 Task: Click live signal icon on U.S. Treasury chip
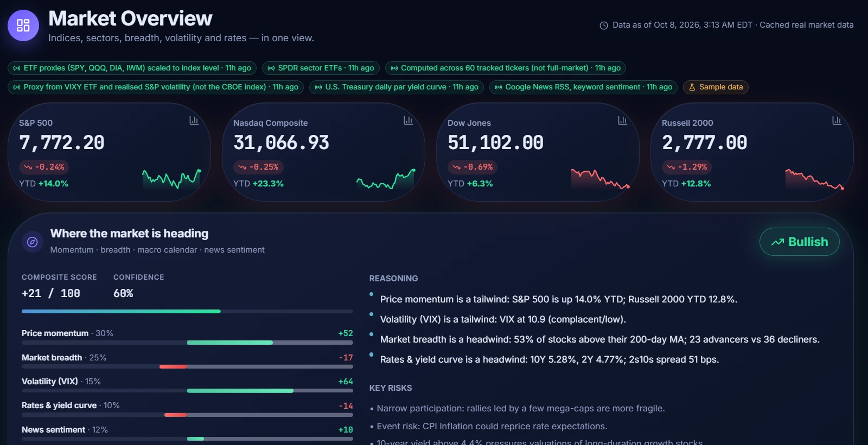coord(318,87)
